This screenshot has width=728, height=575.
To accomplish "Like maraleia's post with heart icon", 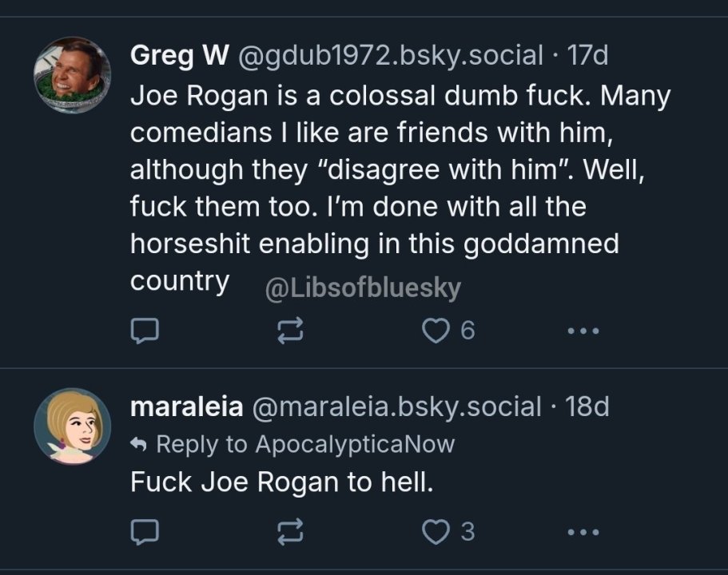I will pyautogui.click(x=436, y=532).
